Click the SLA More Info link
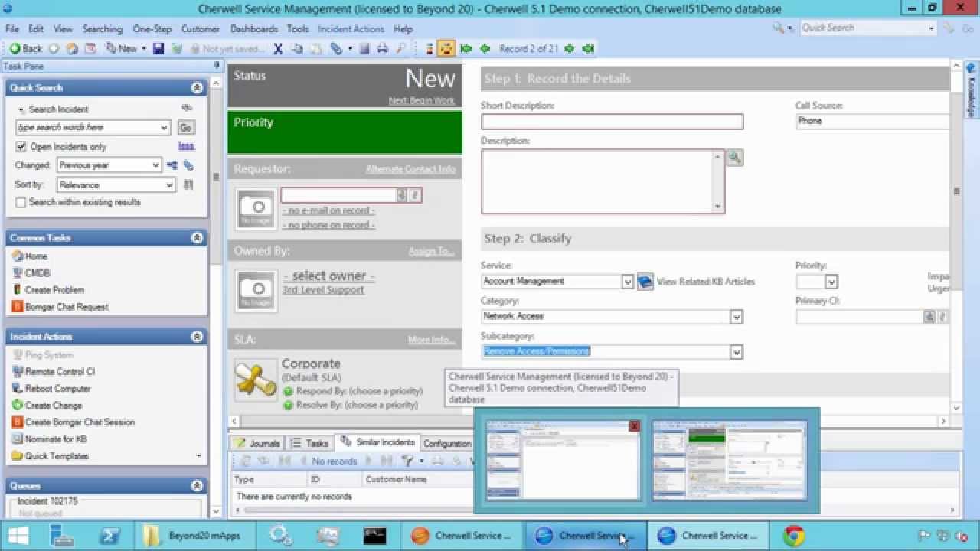Viewport: 980px width, 551px height. 432,340
